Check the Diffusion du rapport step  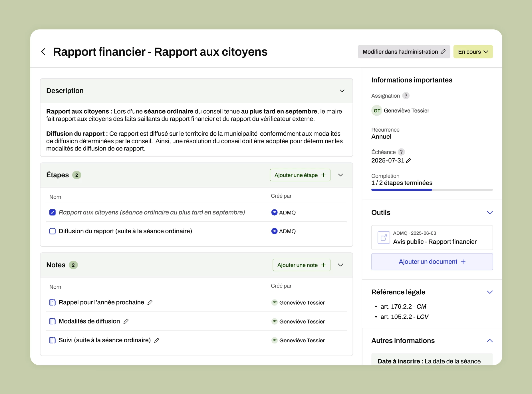53,231
